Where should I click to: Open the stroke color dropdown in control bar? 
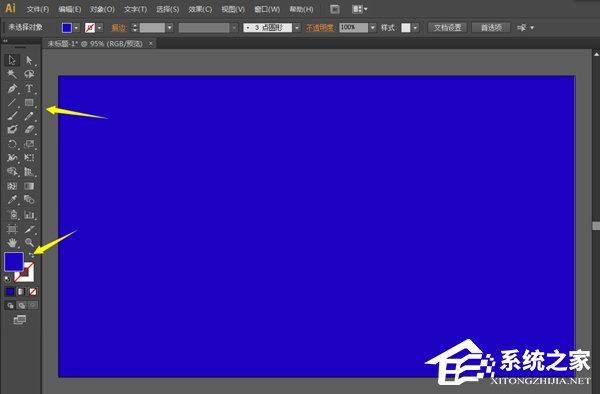pyautogui.click(x=99, y=28)
